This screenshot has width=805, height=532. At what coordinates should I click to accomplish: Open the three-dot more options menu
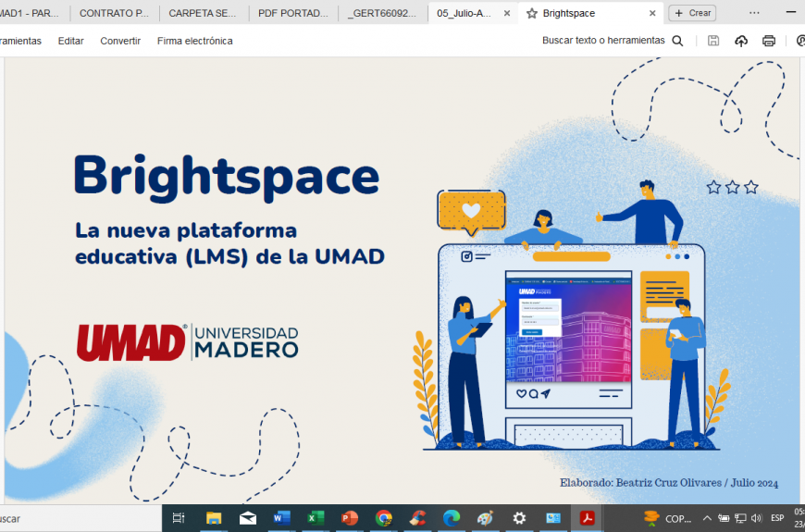pos(754,13)
